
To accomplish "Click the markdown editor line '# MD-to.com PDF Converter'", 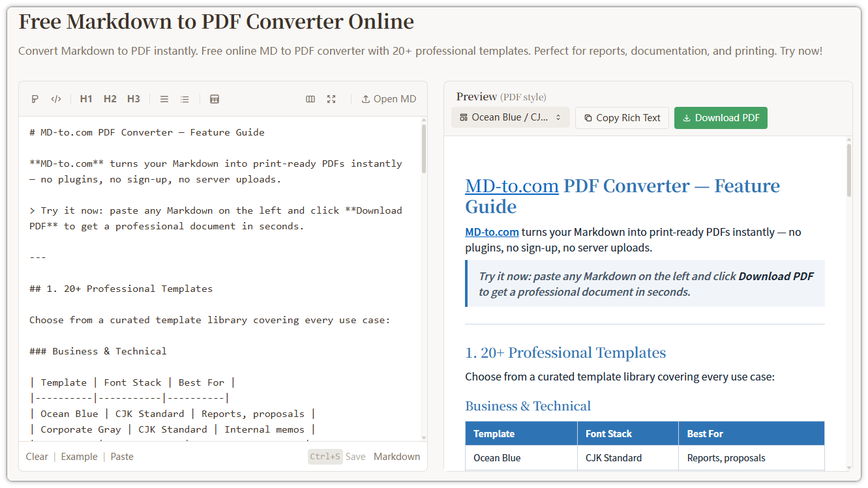I will 147,132.
